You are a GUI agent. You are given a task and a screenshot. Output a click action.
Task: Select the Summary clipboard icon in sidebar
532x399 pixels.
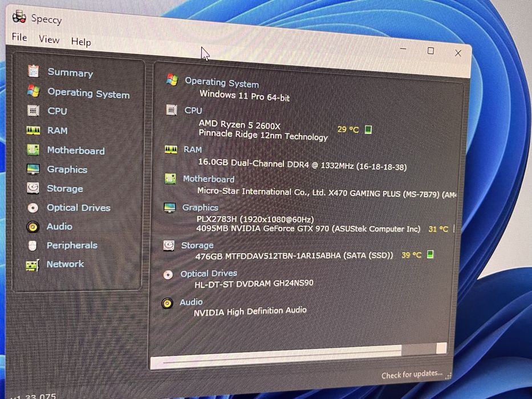(33, 71)
